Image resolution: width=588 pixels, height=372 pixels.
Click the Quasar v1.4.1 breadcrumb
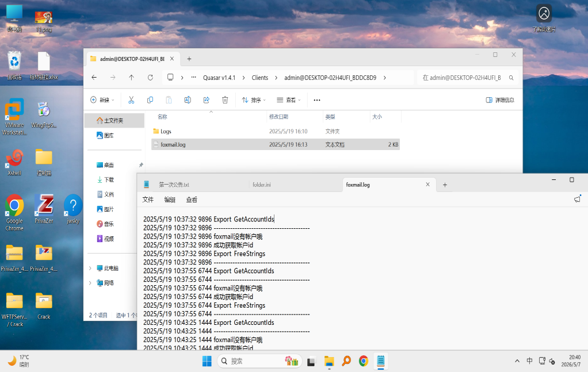click(x=219, y=78)
